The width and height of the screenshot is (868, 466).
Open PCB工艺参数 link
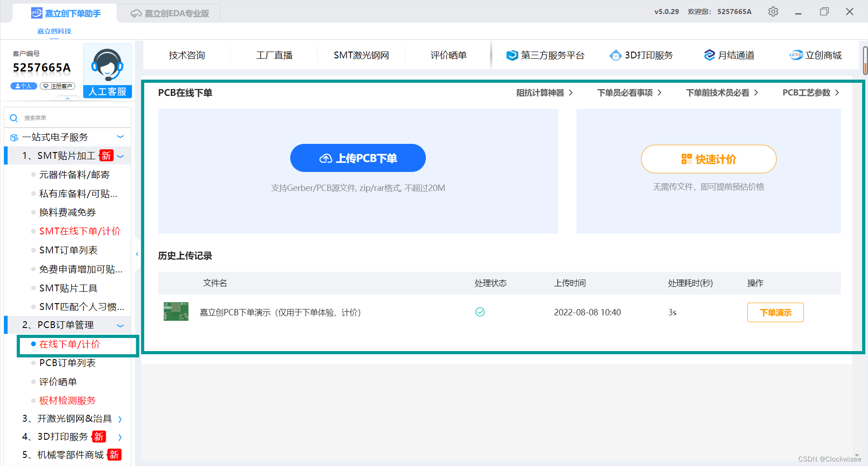811,93
